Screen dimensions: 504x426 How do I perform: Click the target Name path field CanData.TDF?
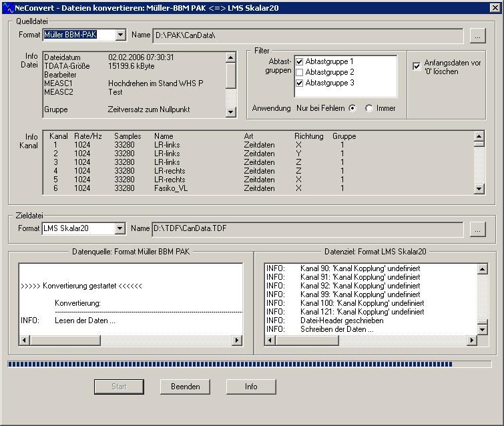coord(307,229)
